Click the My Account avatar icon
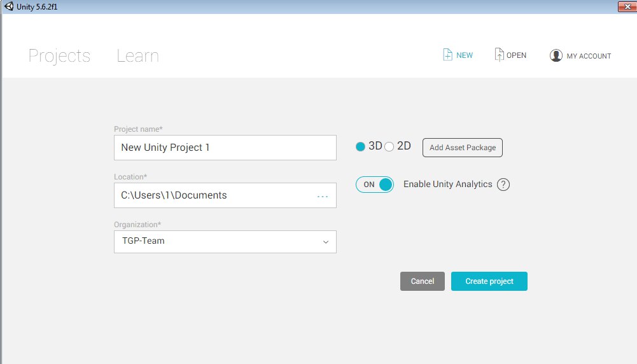Screen dimensions: 637x364 click(x=556, y=55)
